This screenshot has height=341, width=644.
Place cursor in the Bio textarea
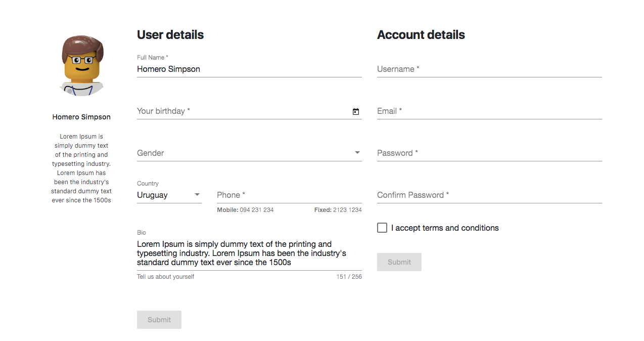[x=248, y=253]
